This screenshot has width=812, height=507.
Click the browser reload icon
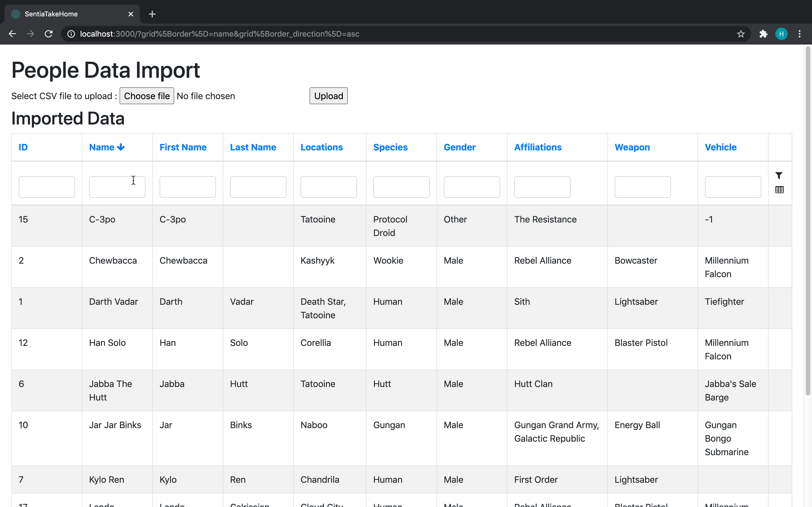click(x=49, y=34)
